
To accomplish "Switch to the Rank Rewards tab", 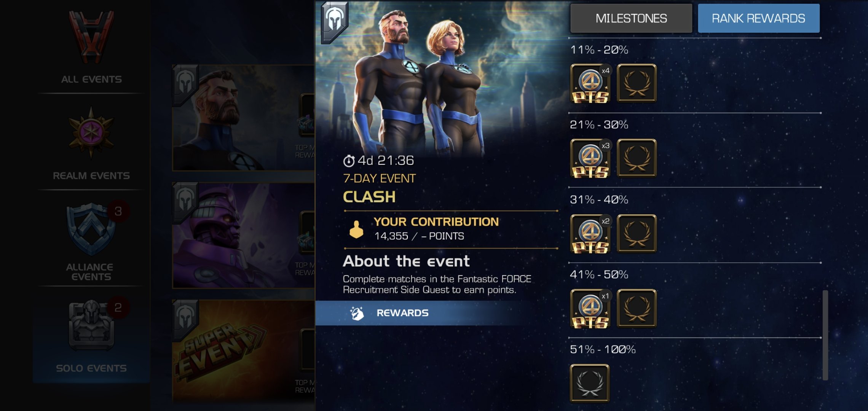I will [759, 18].
